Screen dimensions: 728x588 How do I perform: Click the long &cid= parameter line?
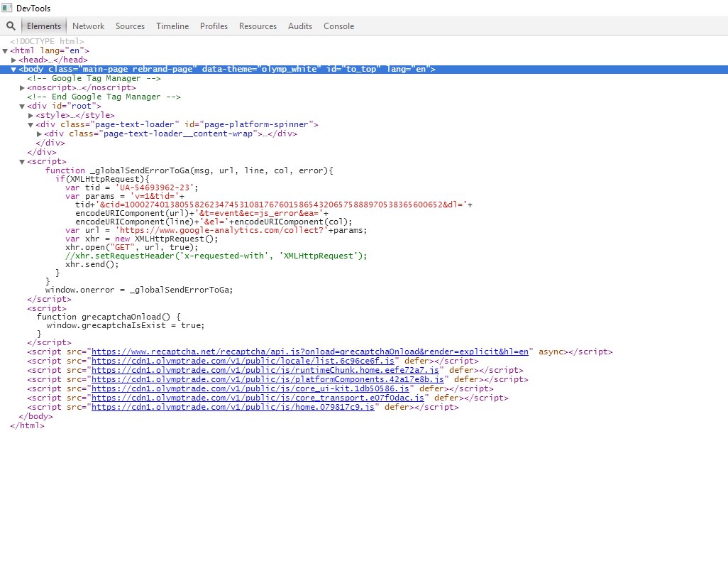274,205
